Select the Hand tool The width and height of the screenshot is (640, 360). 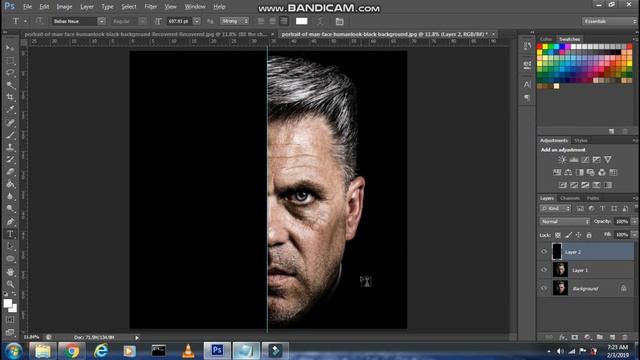coord(10,272)
